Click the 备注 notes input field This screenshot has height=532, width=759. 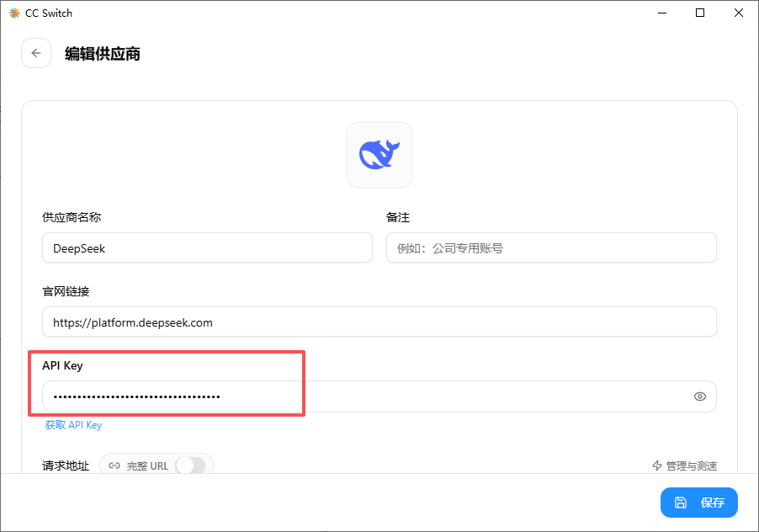(x=551, y=247)
